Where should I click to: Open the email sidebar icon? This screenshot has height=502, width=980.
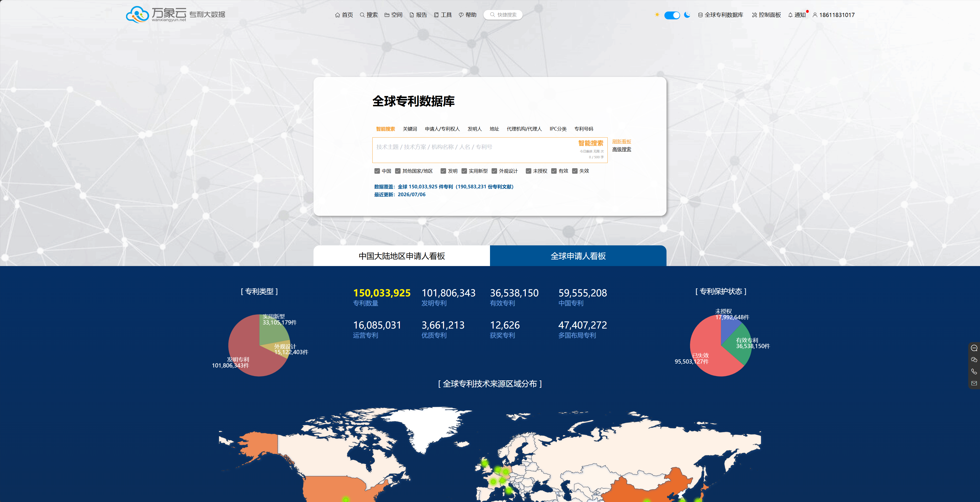tap(974, 383)
